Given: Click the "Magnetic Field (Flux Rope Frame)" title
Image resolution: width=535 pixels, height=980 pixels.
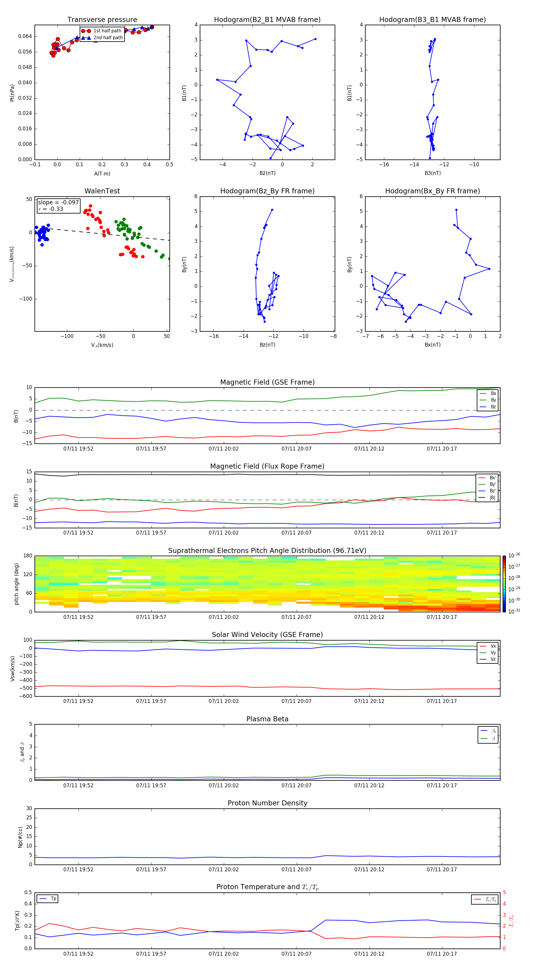Looking at the screenshot, I should [x=267, y=467].
